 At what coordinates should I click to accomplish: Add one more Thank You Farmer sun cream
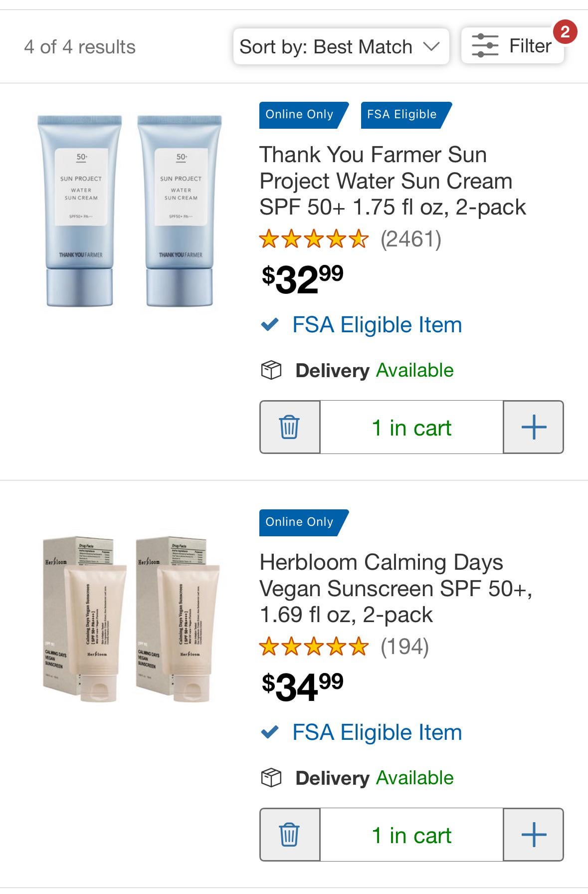point(533,427)
